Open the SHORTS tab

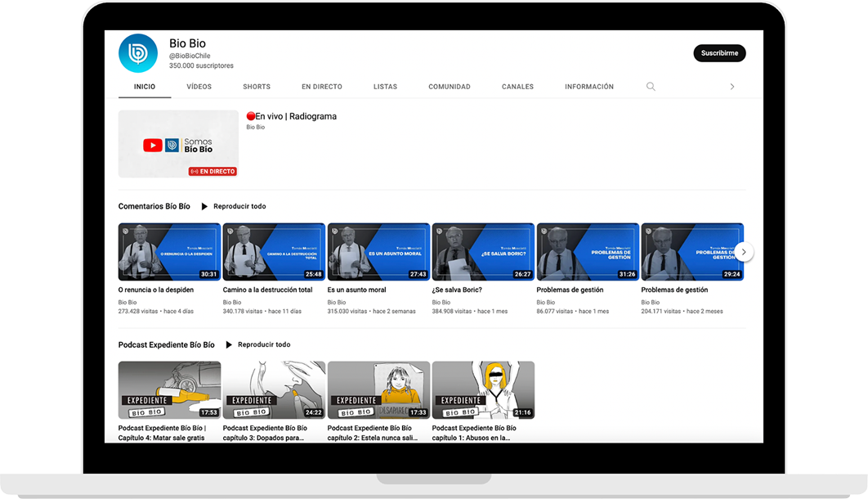point(257,87)
